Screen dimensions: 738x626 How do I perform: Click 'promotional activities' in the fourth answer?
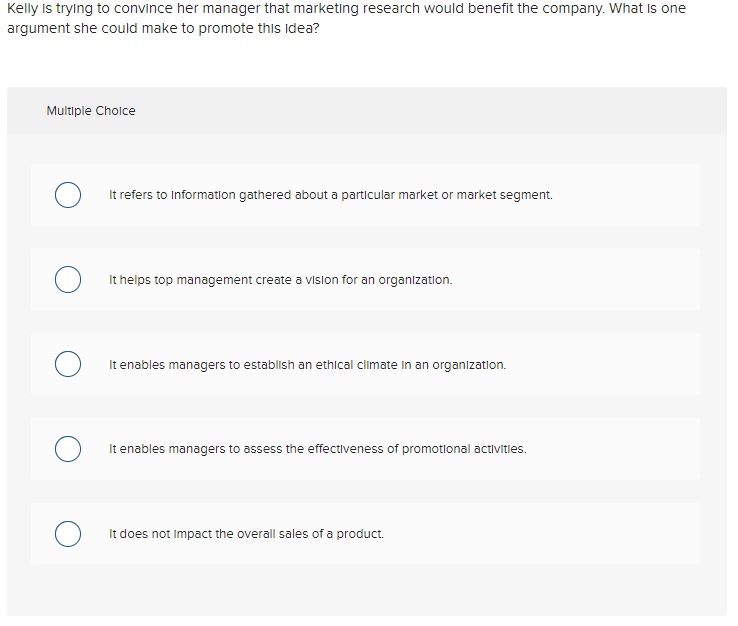click(464, 449)
